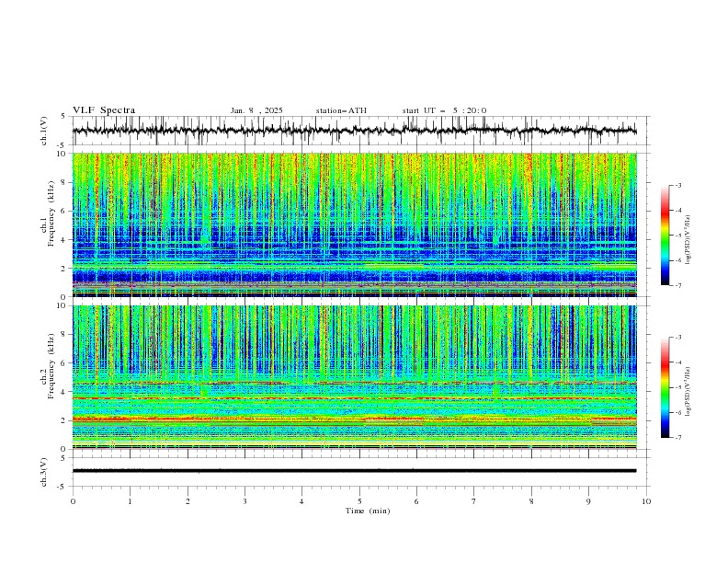Click time axis tick label "6"
Screen dimensions: 728x563
coord(416,501)
